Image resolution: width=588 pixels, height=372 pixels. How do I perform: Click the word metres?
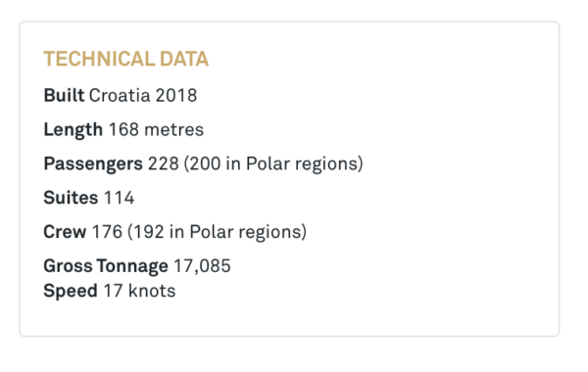(174, 130)
